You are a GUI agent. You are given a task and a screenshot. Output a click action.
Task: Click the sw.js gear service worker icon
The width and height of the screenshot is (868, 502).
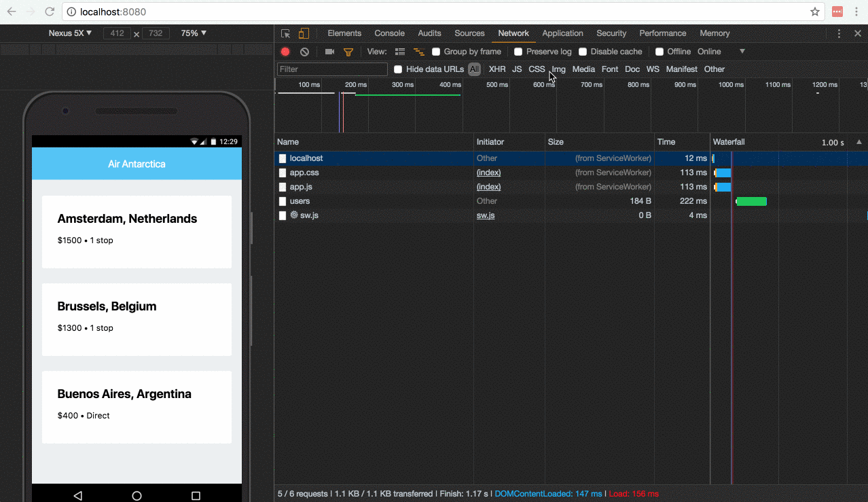coord(294,215)
